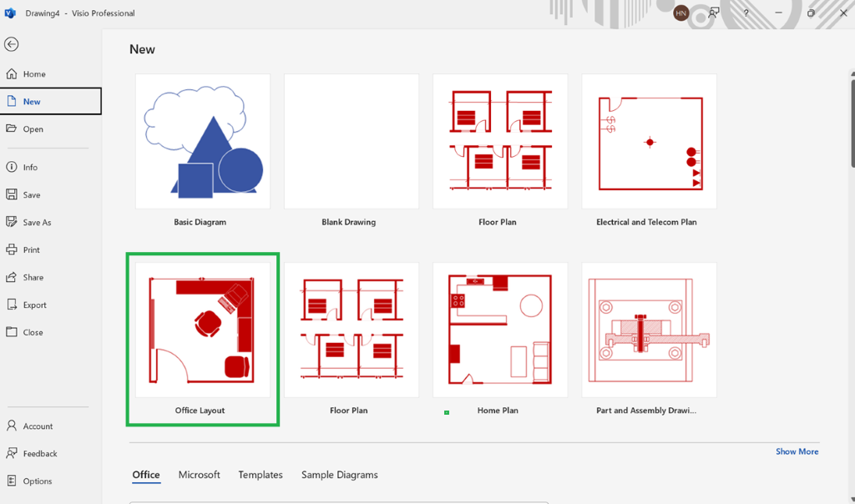
Task: Select the Sample Diagrams tab
Action: pos(340,475)
